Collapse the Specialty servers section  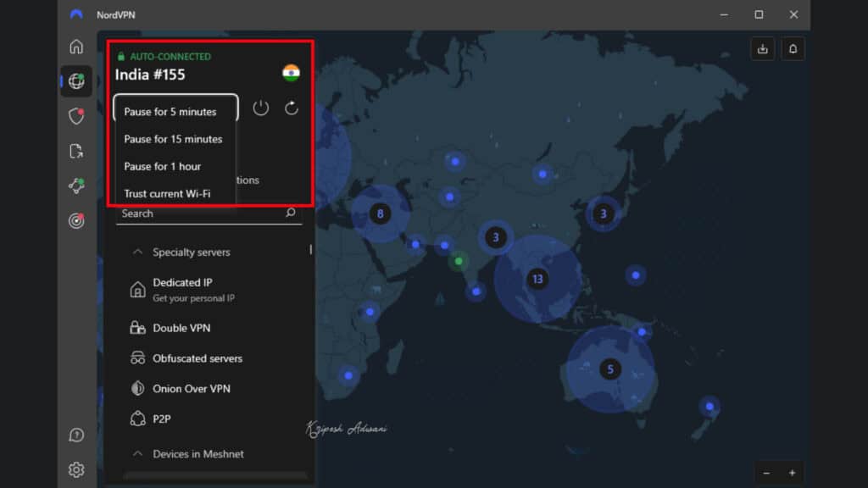137,252
